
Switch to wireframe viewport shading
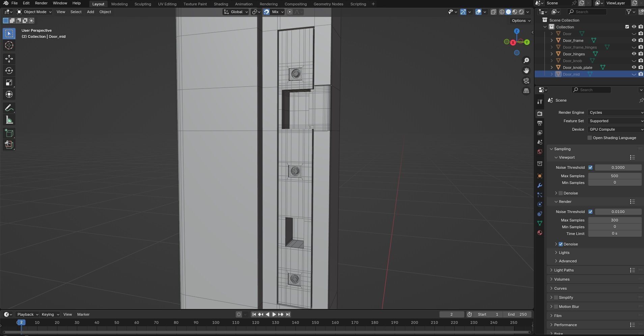point(502,12)
